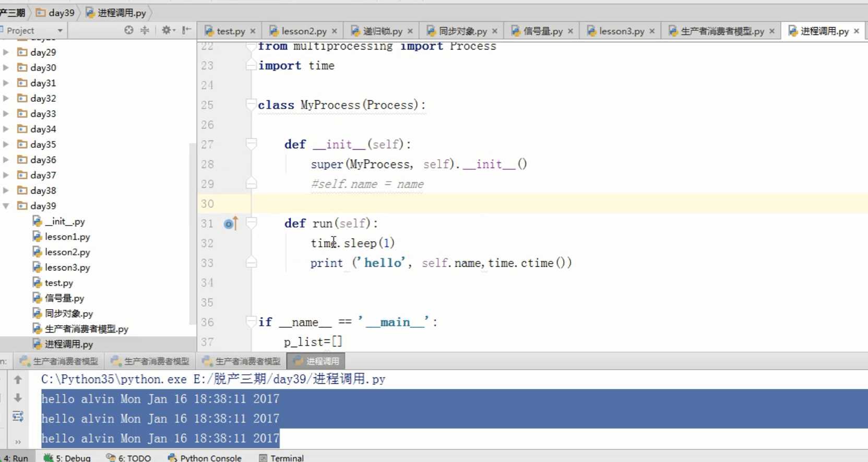
Task: Fold the run method at line 31
Action: pos(251,223)
